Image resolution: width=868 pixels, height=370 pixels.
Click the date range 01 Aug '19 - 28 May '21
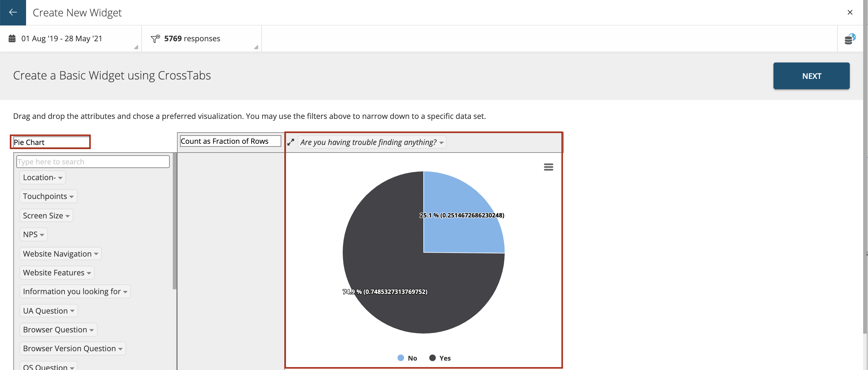(x=62, y=39)
